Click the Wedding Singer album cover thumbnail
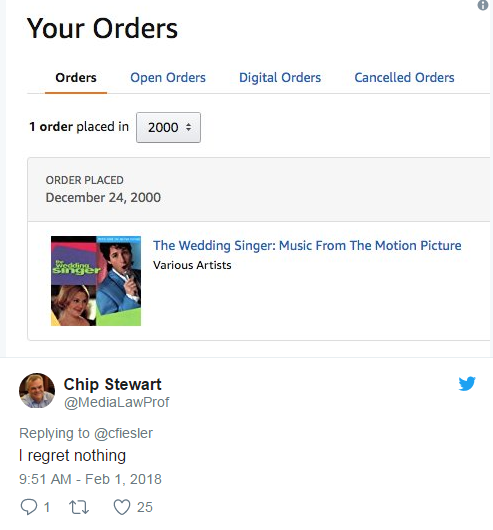The height and width of the screenshot is (530, 493). coord(96,281)
